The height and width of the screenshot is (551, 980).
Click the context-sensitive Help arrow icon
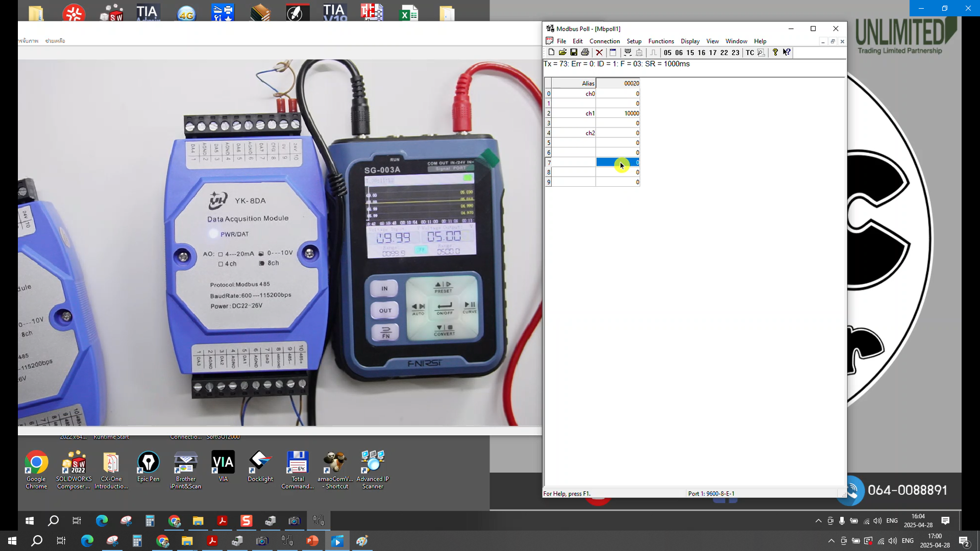787,52
